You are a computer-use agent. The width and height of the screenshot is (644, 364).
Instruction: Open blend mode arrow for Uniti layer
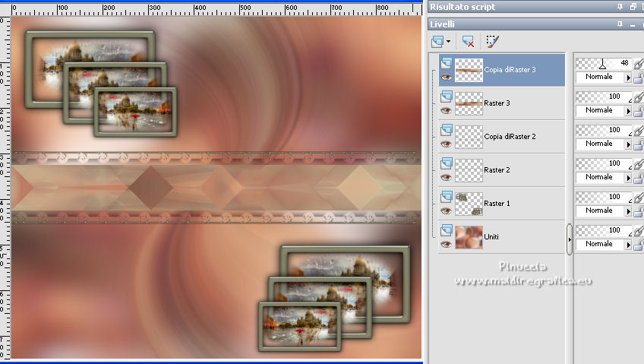coord(628,245)
